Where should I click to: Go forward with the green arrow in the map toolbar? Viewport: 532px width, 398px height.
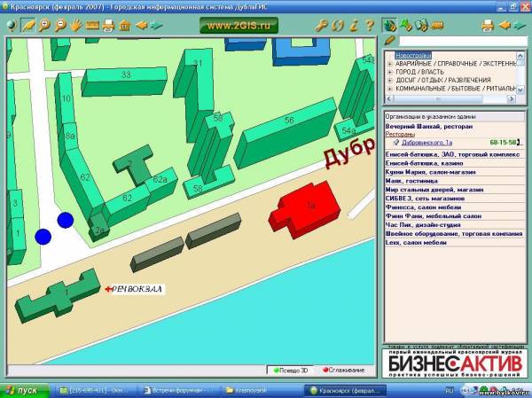click(x=157, y=26)
